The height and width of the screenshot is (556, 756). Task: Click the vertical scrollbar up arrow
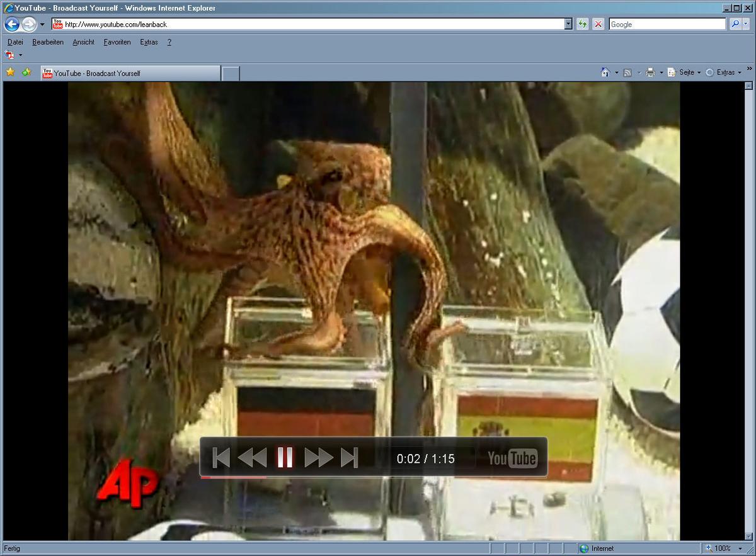748,87
